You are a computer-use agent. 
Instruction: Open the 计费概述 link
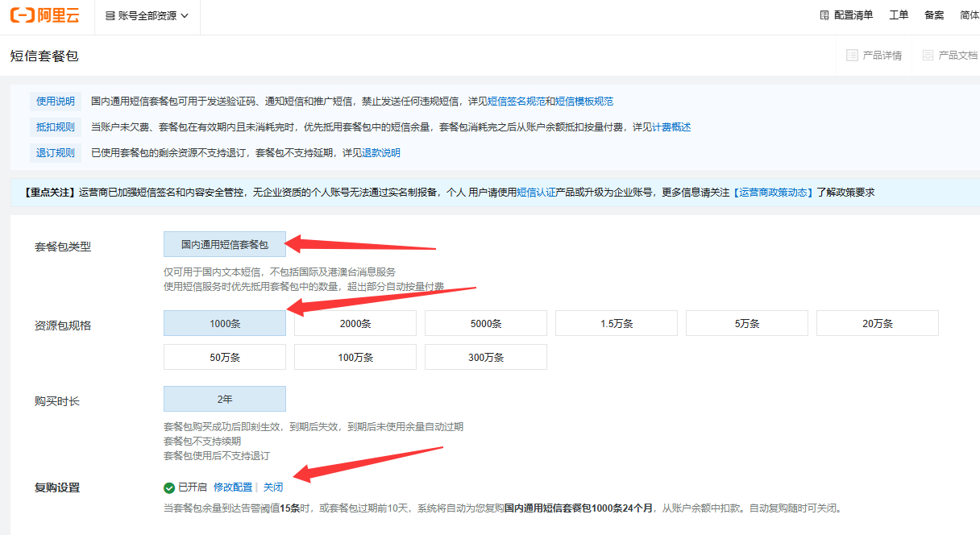click(x=671, y=127)
